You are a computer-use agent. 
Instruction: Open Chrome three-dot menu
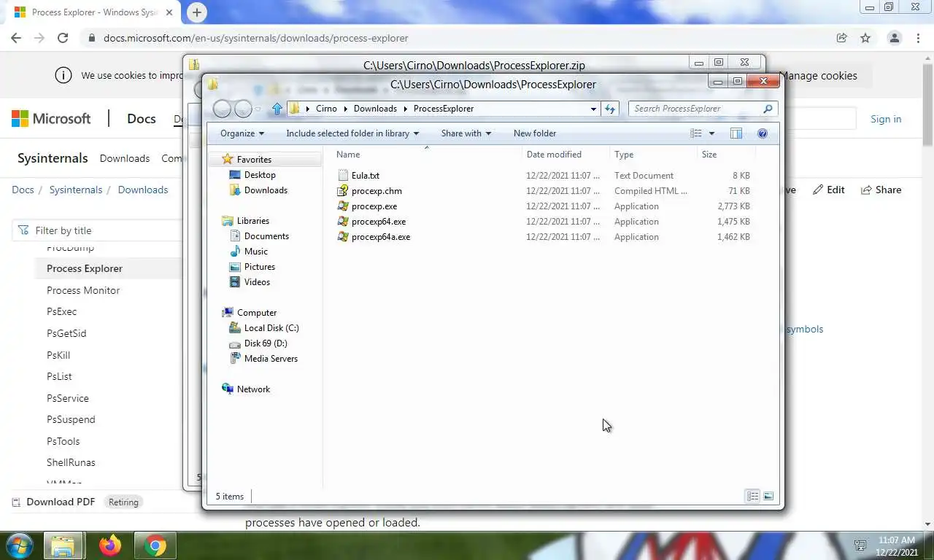click(918, 38)
